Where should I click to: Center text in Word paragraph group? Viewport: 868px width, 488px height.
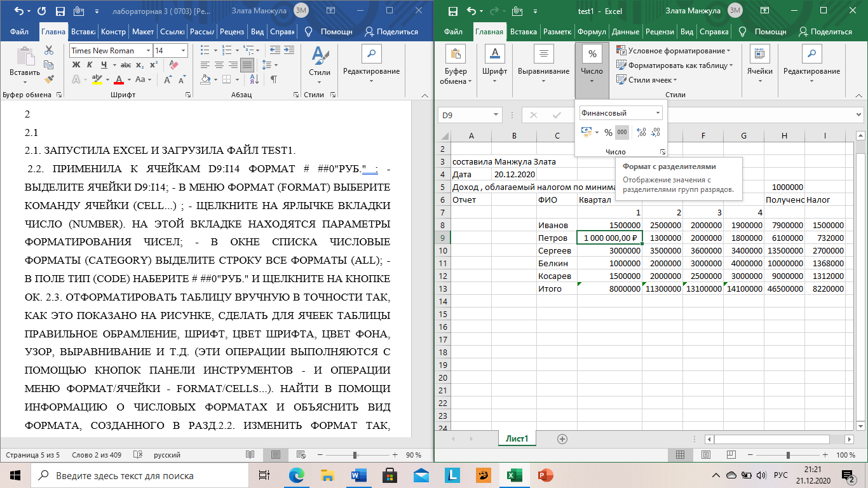(219, 65)
